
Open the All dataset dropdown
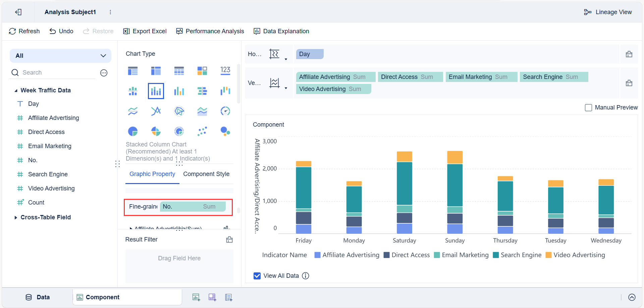point(60,56)
